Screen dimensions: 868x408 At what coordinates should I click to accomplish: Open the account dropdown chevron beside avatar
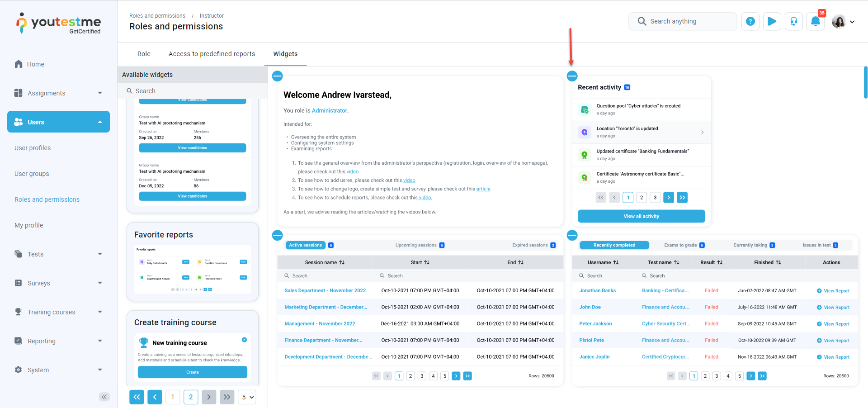(x=852, y=22)
